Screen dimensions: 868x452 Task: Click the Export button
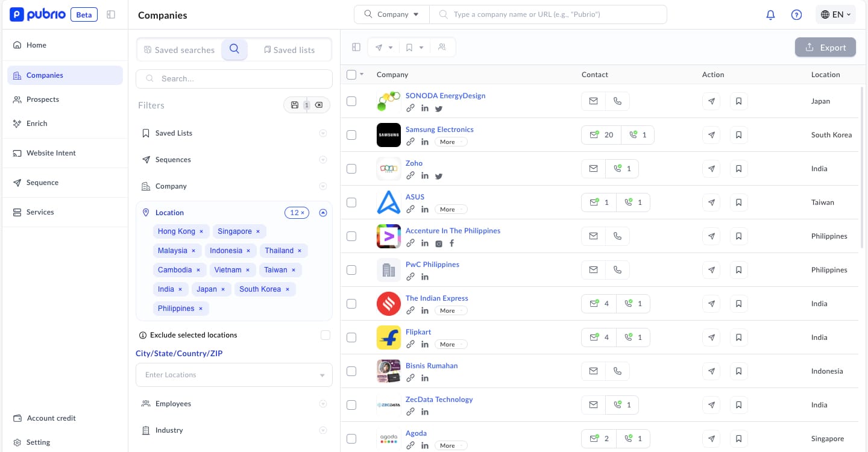(x=825, y=48)
